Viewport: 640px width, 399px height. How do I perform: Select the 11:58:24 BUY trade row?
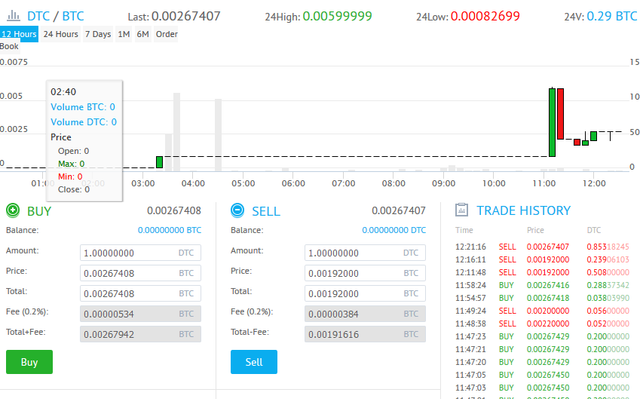pos(542,285)
